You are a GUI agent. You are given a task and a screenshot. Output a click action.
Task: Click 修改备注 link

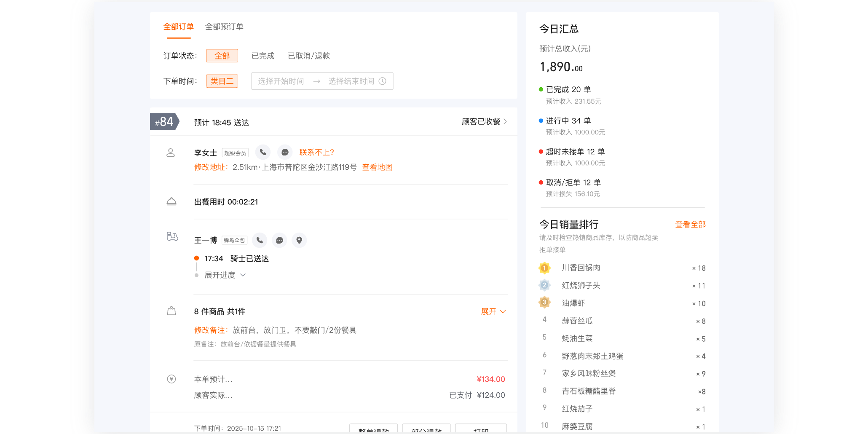click(211, 330)
